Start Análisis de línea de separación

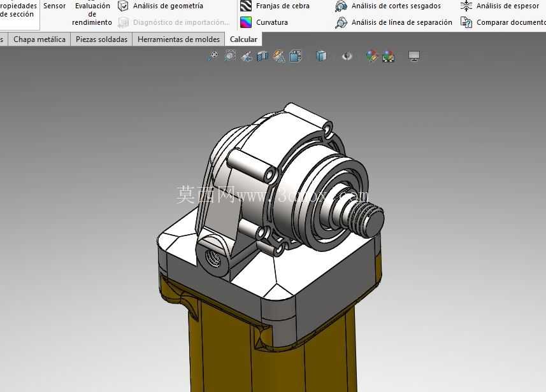point(394,22)
